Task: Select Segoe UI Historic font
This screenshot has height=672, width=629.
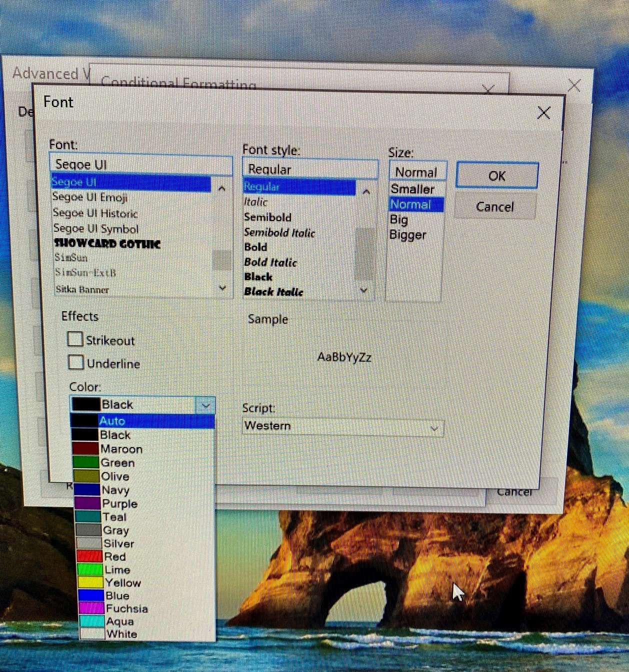Action: coord(95,213)
